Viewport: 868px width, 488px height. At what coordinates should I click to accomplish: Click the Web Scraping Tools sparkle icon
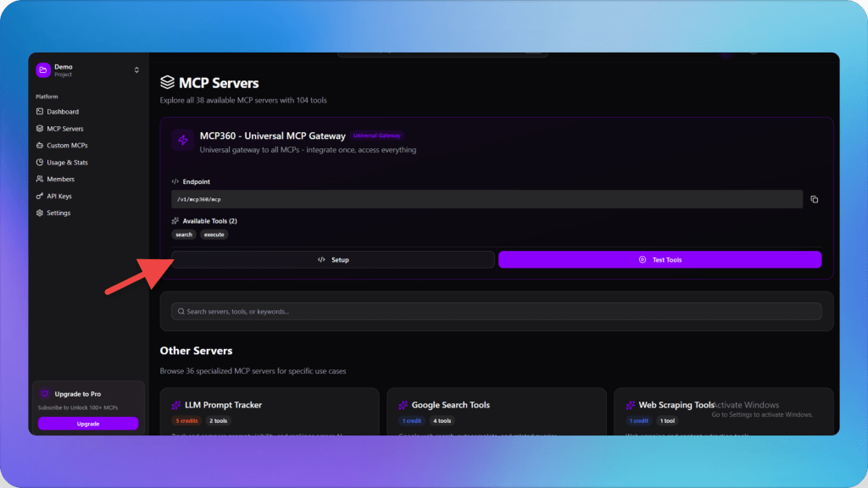point(630,405)
